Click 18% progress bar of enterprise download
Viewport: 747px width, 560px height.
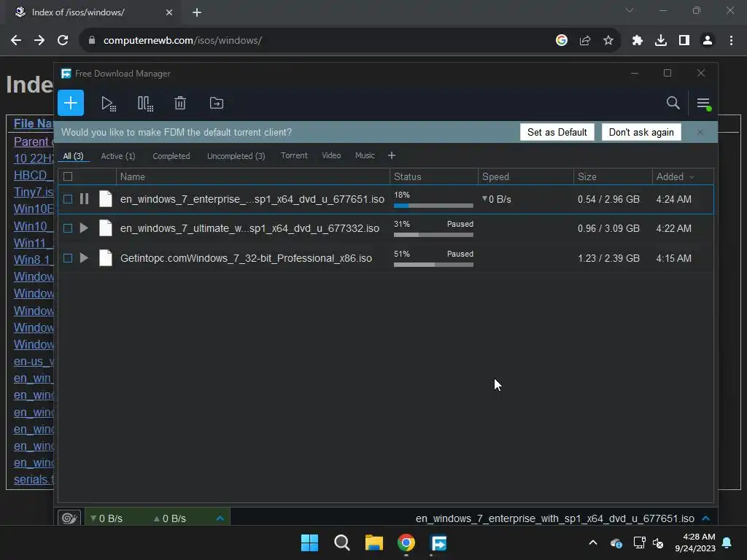pyautogui.click(x=433, y=206)
